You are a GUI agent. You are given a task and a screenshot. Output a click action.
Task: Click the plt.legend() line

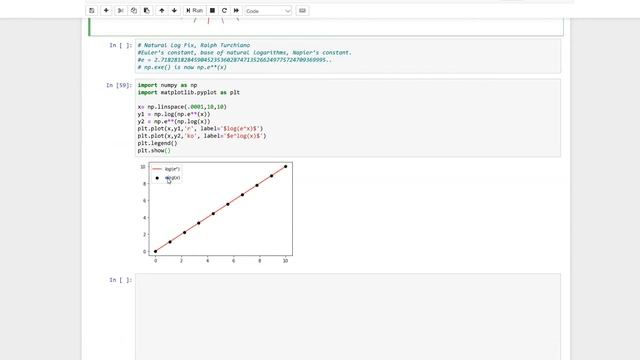coord(158,143)
